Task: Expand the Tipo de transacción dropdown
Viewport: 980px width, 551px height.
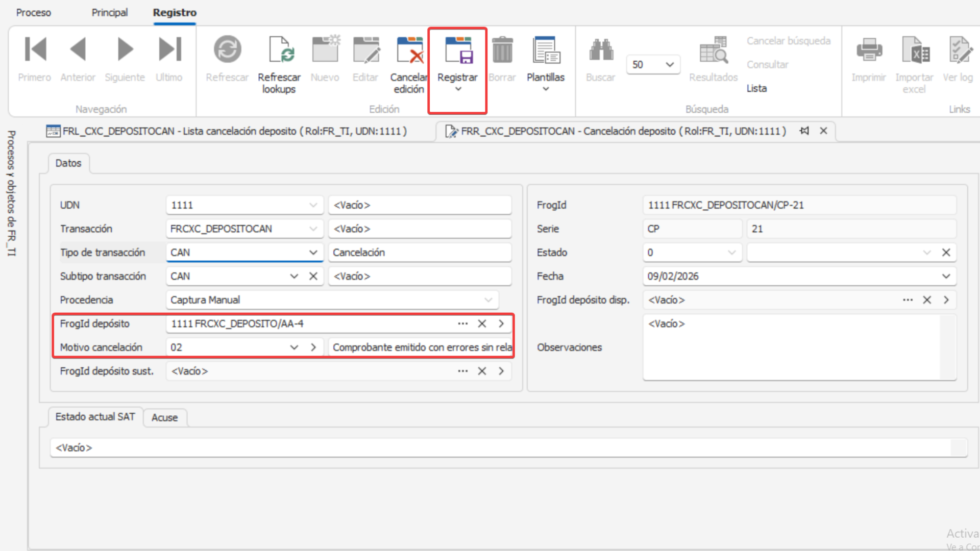Action: coord(313,253)
